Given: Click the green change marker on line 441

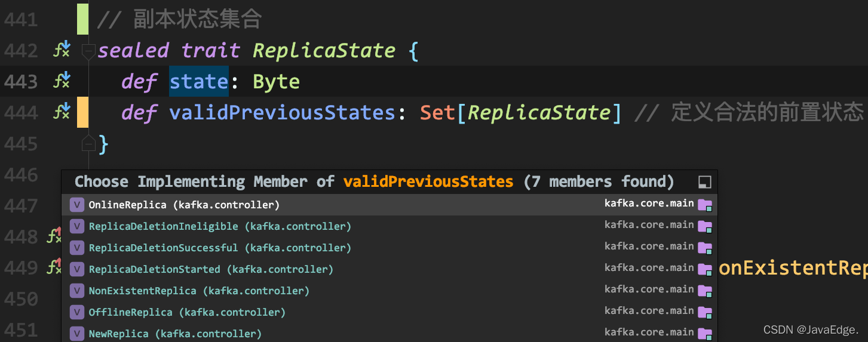Looking at the screenshot, I should tap(82, 19).
